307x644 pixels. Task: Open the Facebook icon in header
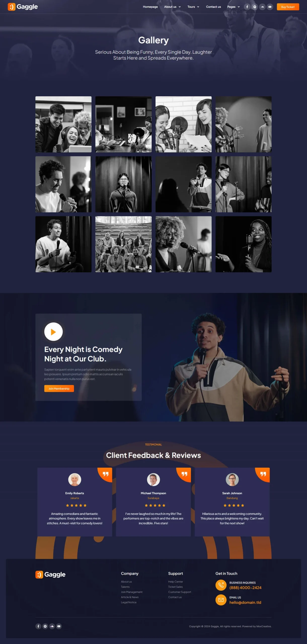[x=247, y=7]
